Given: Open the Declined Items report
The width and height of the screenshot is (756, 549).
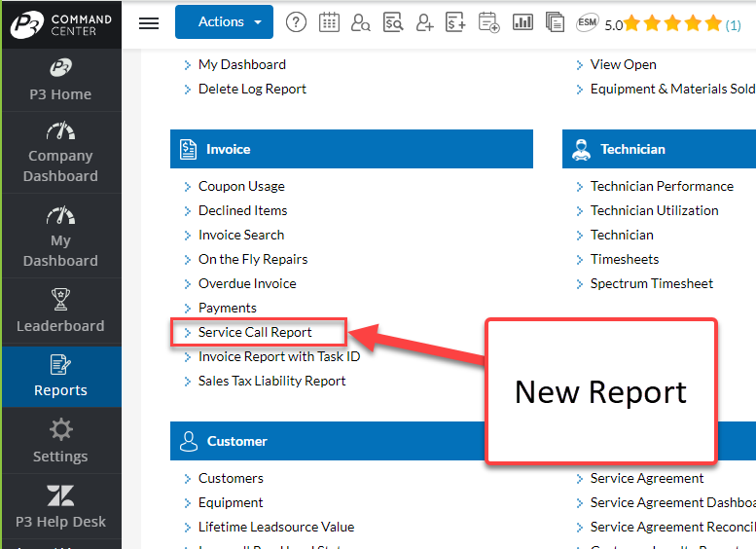Looking at the screenshot, I should pos(242,211).
